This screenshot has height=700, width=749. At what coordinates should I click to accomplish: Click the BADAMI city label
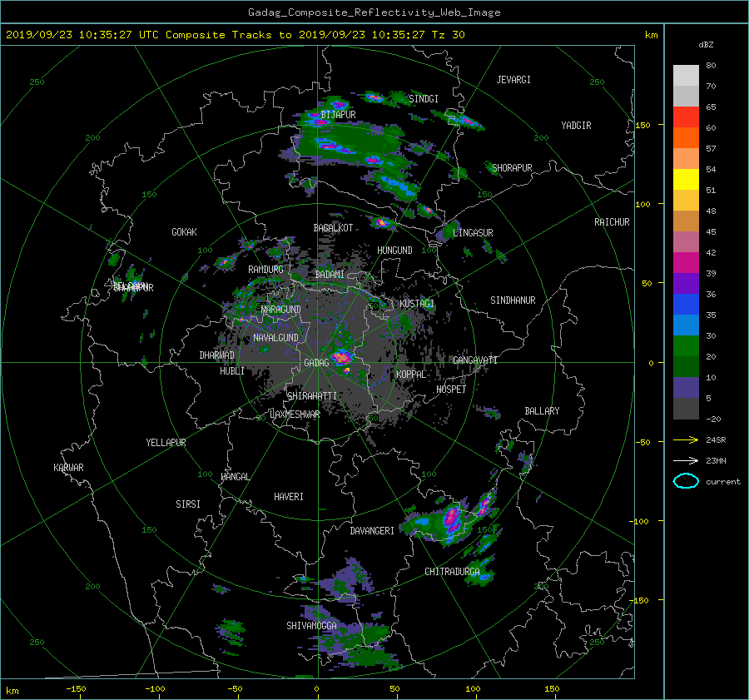click(330, 275)
